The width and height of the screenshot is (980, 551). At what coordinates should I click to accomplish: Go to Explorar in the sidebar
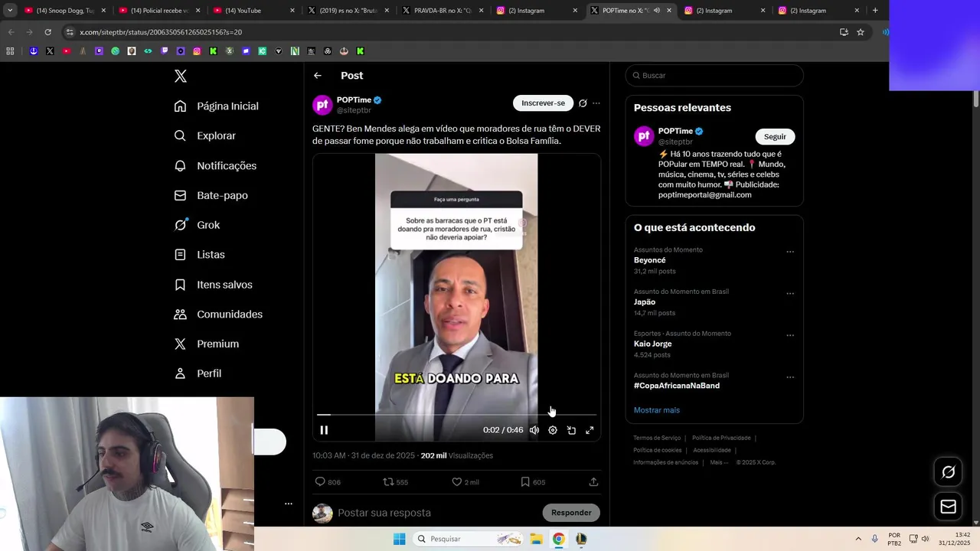[x=205, y=135]
